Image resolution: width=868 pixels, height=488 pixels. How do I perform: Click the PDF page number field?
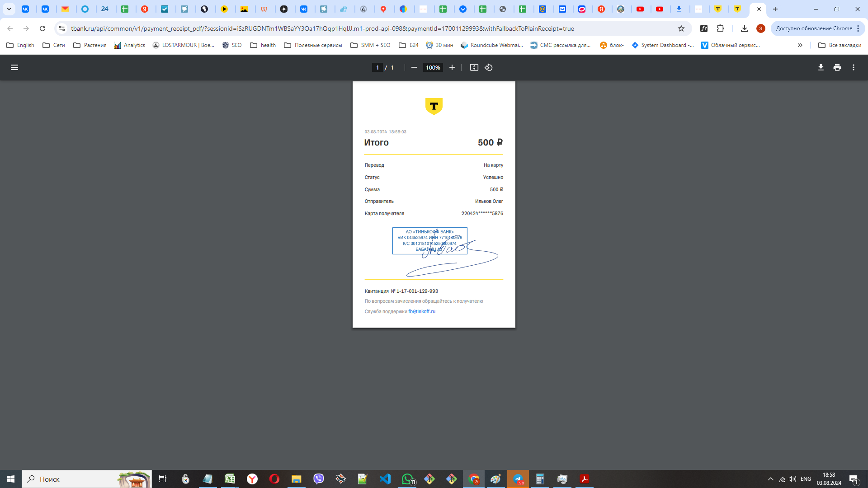click(377, 67)
